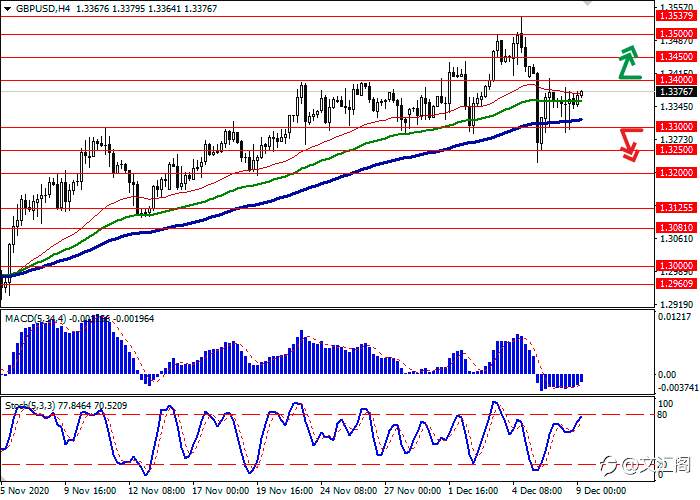The width and height of the screenshot is (700, 500).
Task: Select the 1.31255 red price level label
Action: coord(676,208)
